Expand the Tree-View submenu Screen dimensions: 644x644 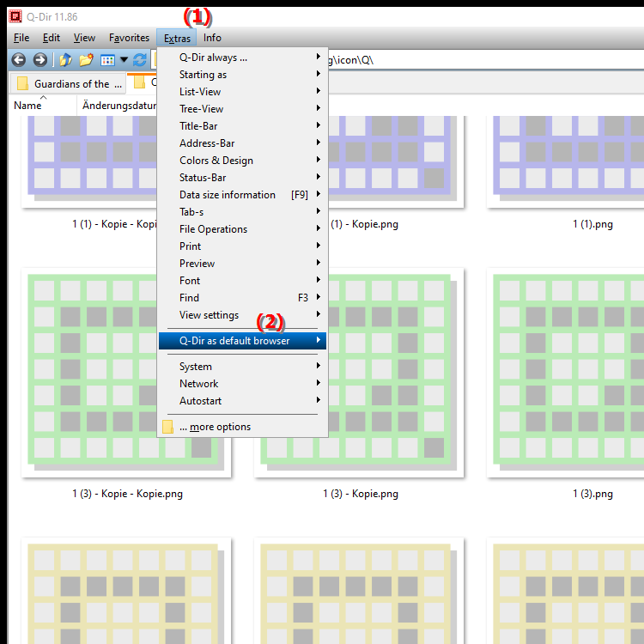coord(242,109)
